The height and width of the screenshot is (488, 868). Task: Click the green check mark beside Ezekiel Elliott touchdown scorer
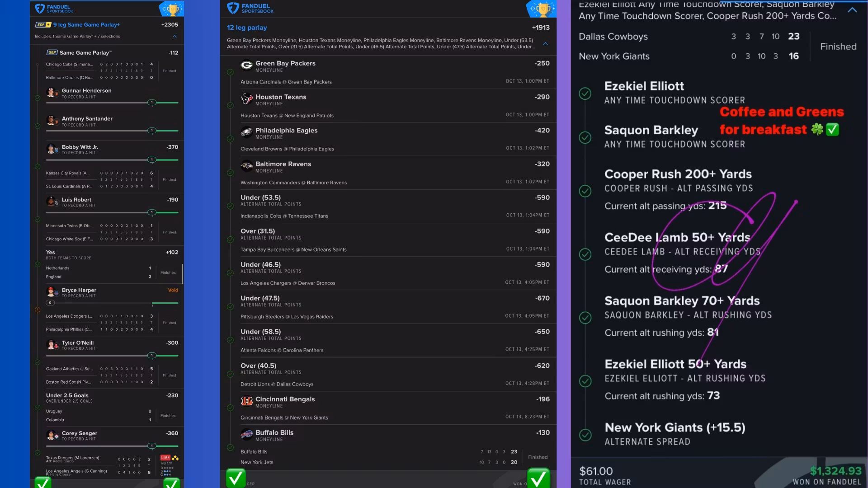[585, 94]
